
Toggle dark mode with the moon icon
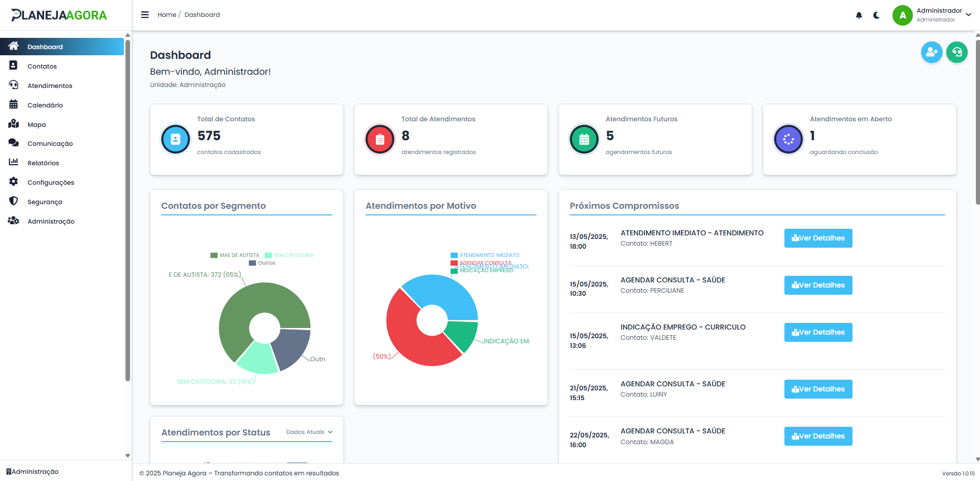click(x=877, y=15)
